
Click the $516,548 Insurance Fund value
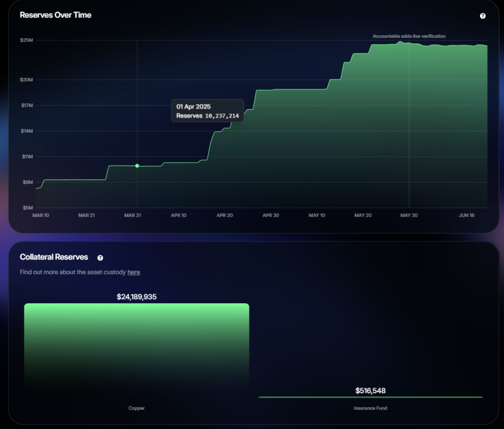(370, 391)
